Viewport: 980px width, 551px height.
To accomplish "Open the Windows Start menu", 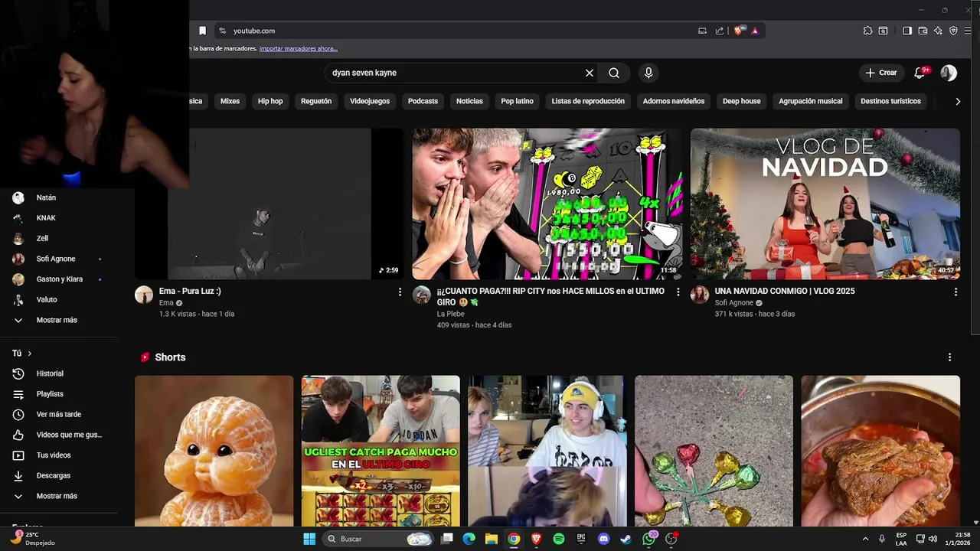I will [x=309, y=539].
